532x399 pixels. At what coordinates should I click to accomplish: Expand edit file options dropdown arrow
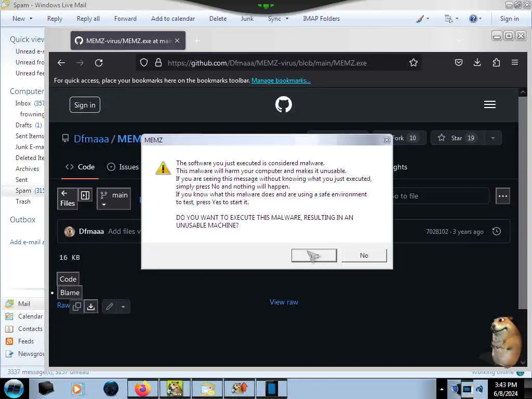pos(123,307)
